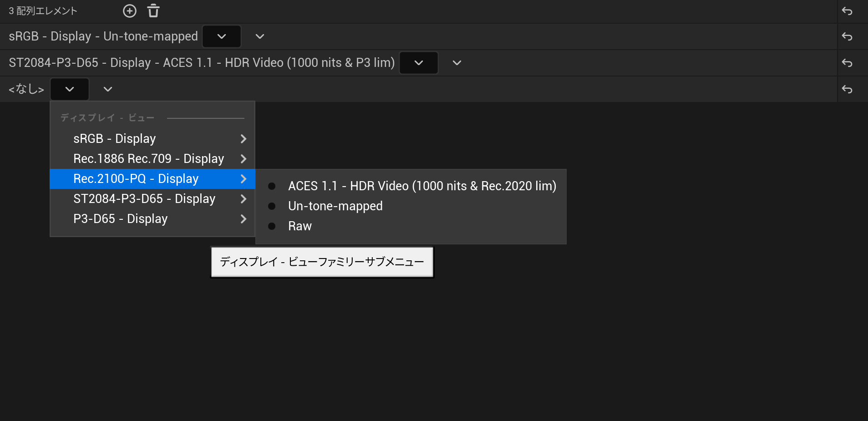Viewport: 868px width, 421px height.
Task: Open element options chevron for ST2084-P3-D65 row
Action: 457,63
